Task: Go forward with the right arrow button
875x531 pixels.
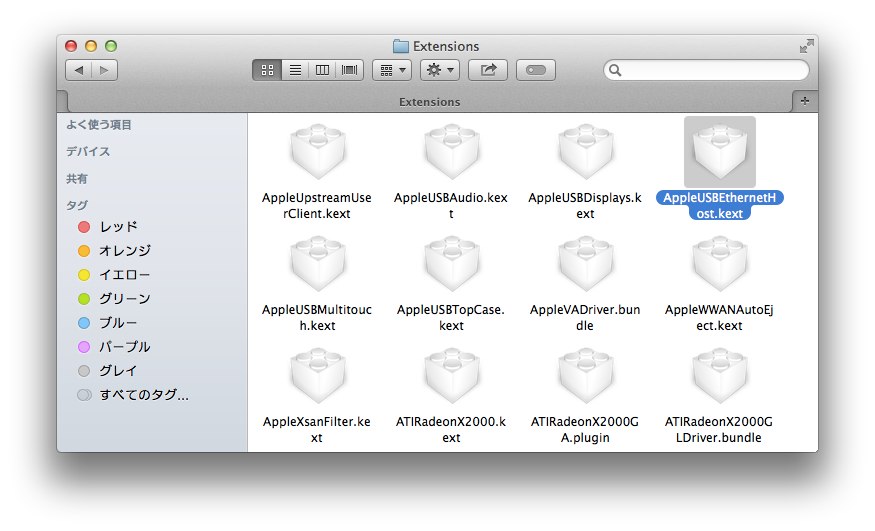Action: point(104,70)
